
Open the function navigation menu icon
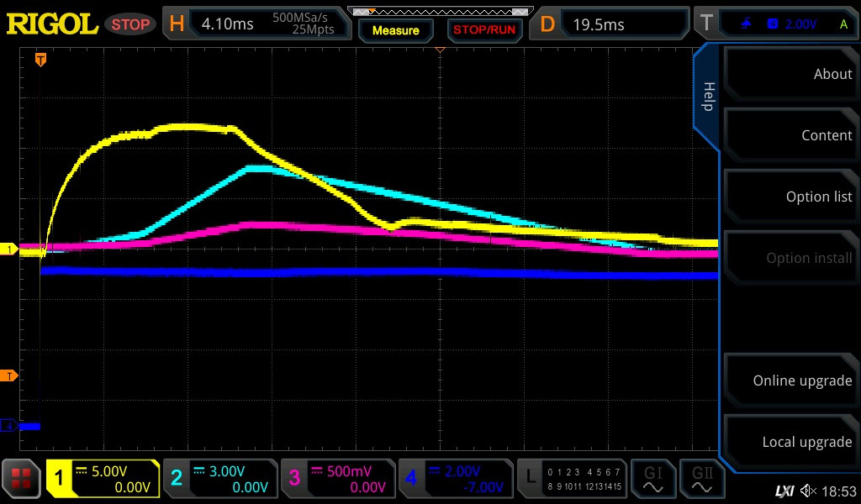pos(21,479)
